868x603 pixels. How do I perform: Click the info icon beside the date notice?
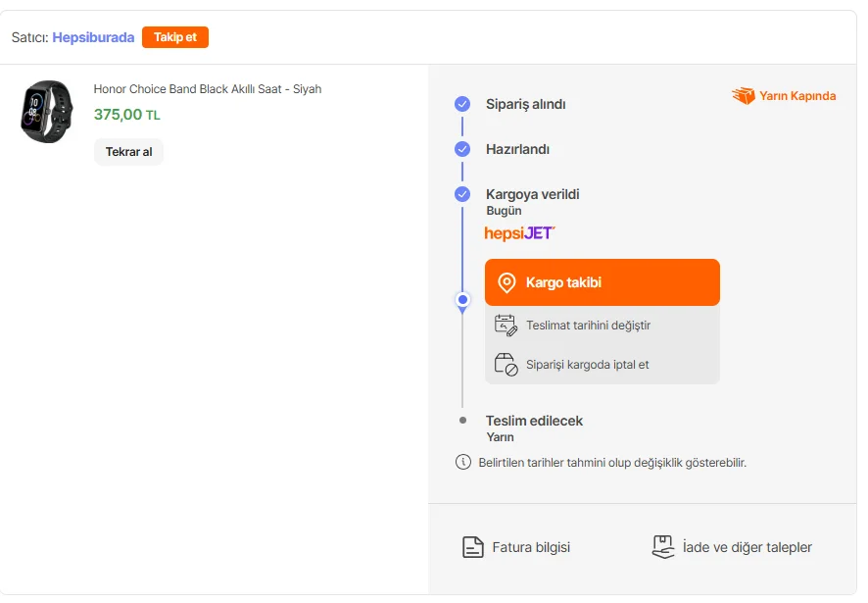click(x=463, y=462)
